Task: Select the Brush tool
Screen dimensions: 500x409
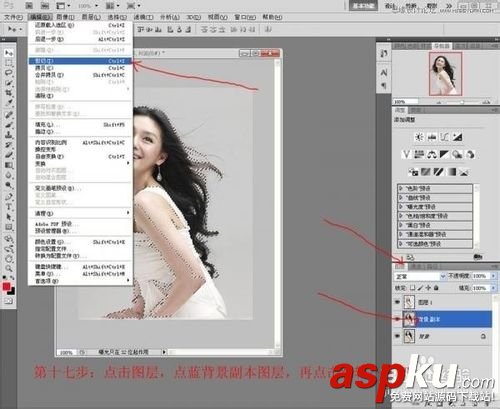Action: click(8, 125)
